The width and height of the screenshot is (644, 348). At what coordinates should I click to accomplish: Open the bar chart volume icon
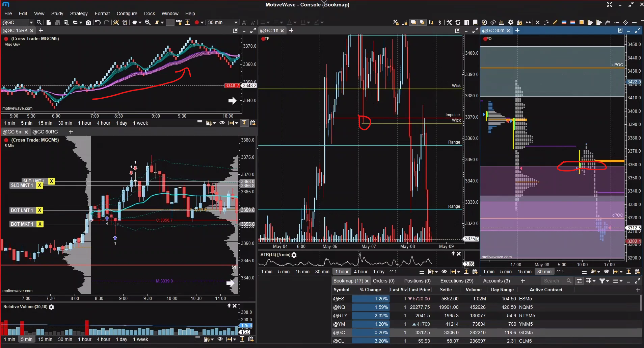click(x=502, y=22)
